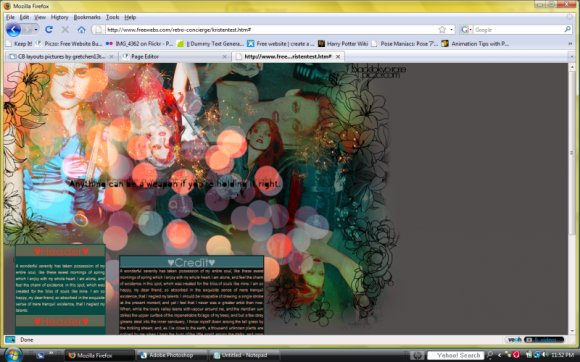Open the 'Free website | create a...' bookmark
Screen dimensions: 580x362
point(281,44)
